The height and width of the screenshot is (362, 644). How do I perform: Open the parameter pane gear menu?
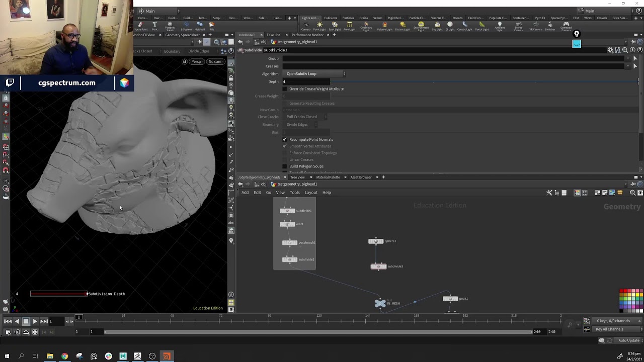610,50
